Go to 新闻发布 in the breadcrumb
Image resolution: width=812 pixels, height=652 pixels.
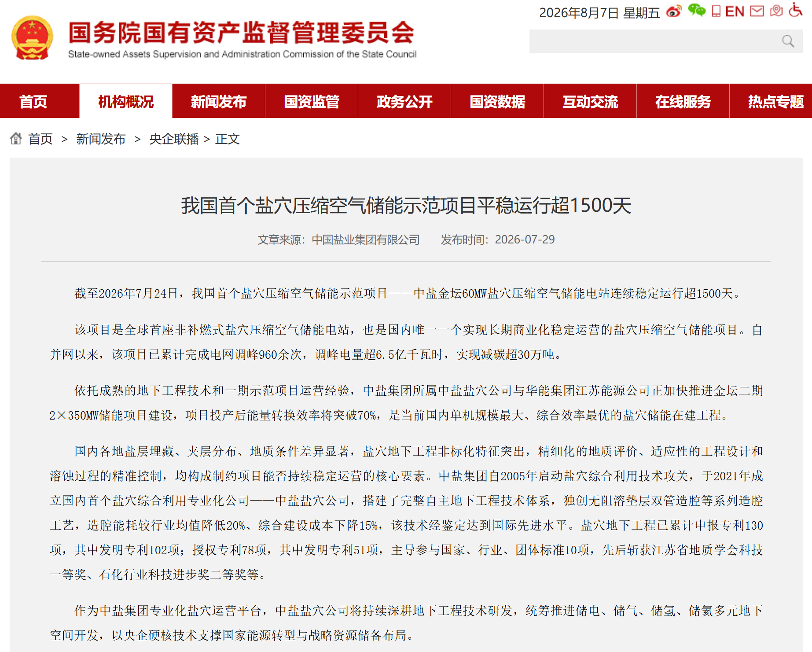tap(101, 139)
